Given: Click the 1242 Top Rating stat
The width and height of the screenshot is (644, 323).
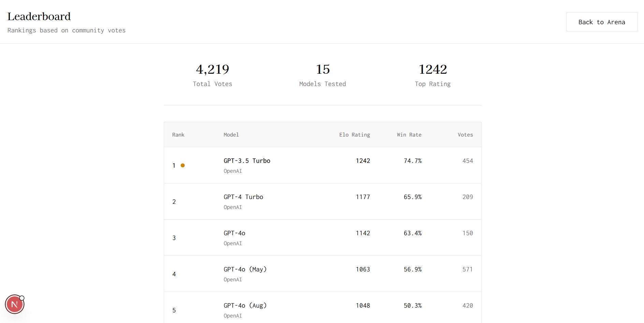Looking at the screenshot, I should coord(433,75).
